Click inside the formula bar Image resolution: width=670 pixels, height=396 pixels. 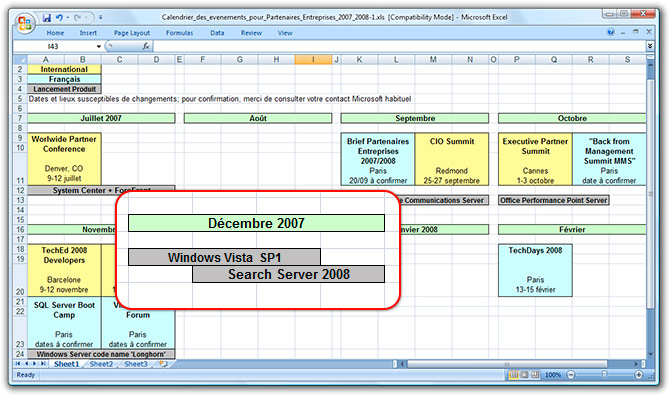400,46
